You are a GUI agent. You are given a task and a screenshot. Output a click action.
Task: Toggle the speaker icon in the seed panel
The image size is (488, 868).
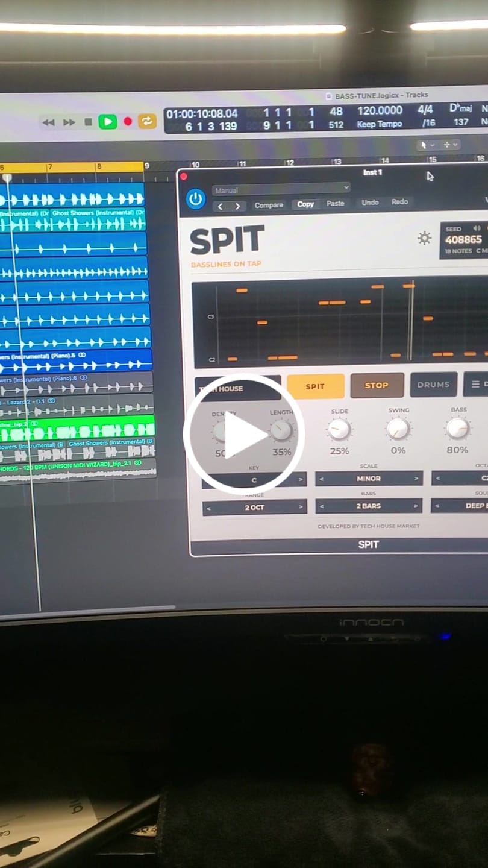point(477,228)
